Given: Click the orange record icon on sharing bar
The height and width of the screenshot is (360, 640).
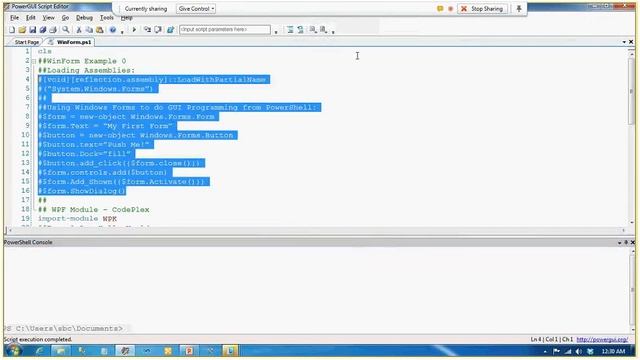Looking at the screenshot, I should (451, 9).
